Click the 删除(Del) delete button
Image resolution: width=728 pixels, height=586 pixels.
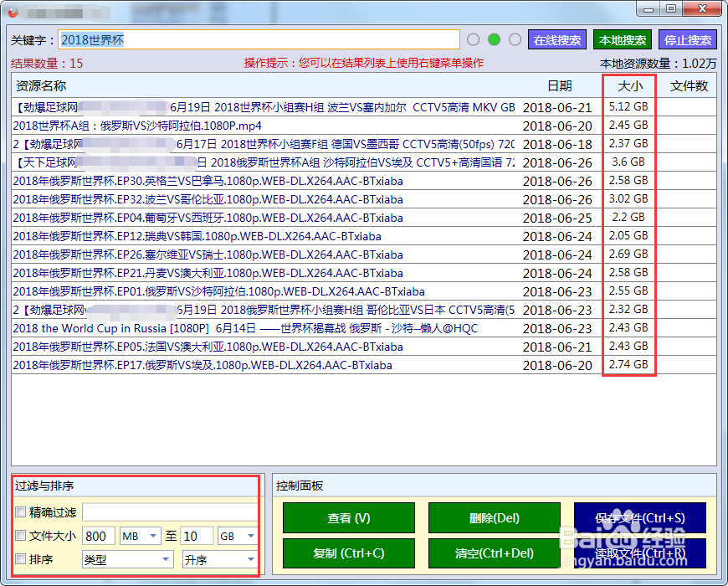pos(494,518)
